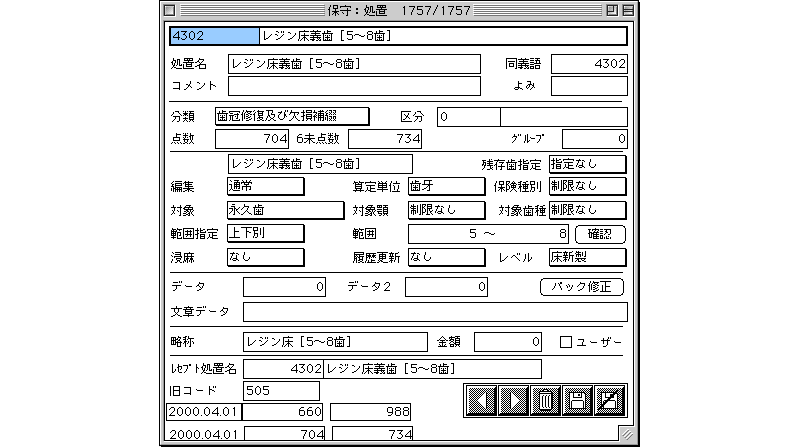Open the 分類 popup showing 歯冠修復及び欠損補綴
800x447 pixels.
(298, 116)
